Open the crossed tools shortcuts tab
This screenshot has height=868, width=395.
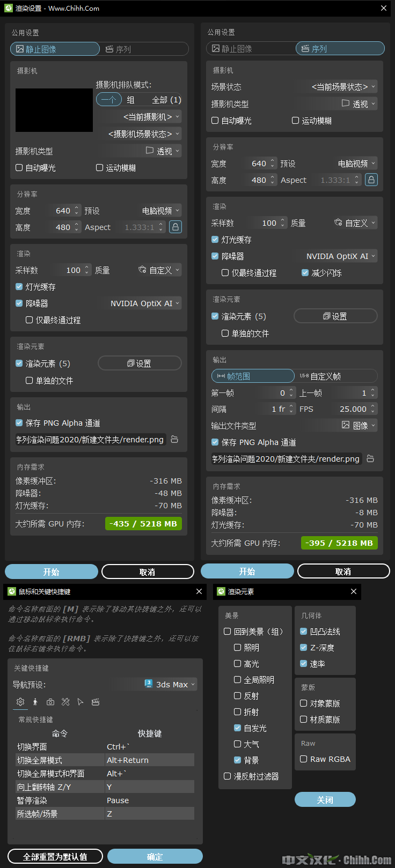click(x=65, y=702)
